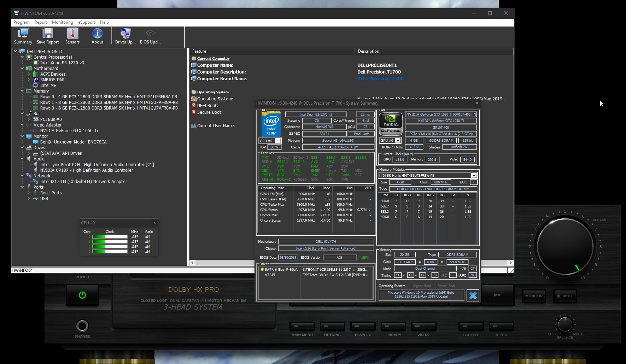
Task: Collapse the DELLPRECISIONT1 root node
Action: point(16,51)
